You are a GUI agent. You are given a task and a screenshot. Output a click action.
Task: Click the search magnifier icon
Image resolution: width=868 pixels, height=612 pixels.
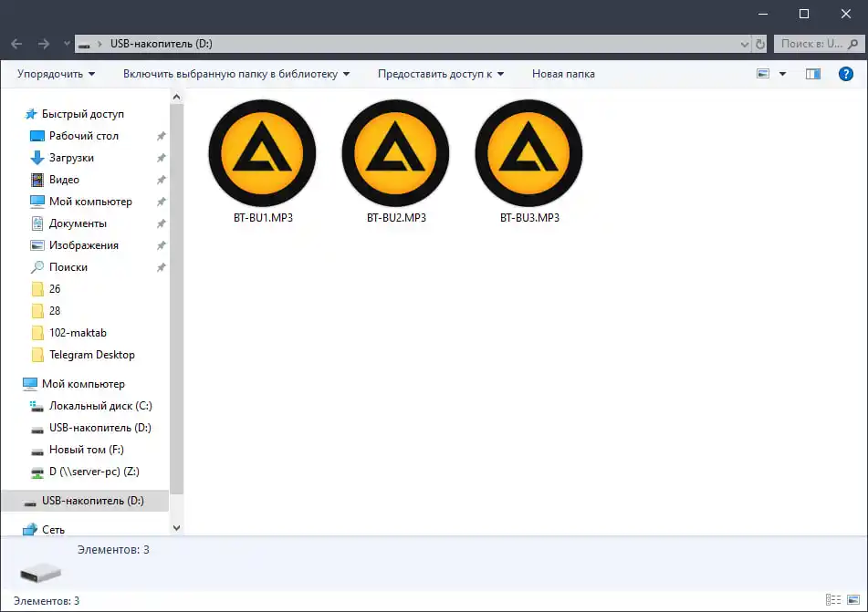[853, 44]
